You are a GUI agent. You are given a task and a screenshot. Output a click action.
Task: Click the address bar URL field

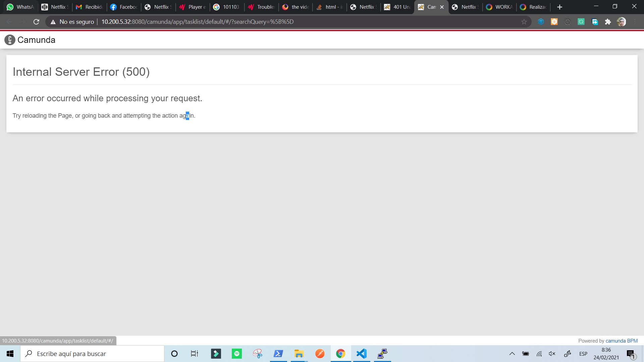pos(235,22)
